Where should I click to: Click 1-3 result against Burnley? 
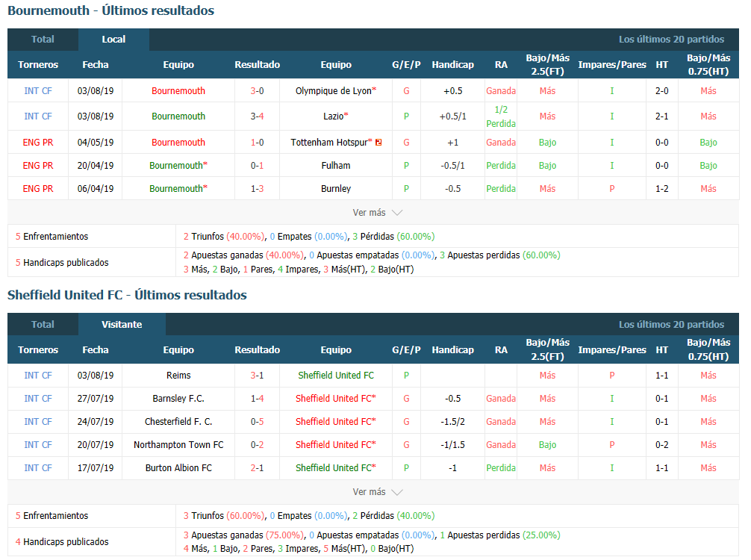pos(258,189)
